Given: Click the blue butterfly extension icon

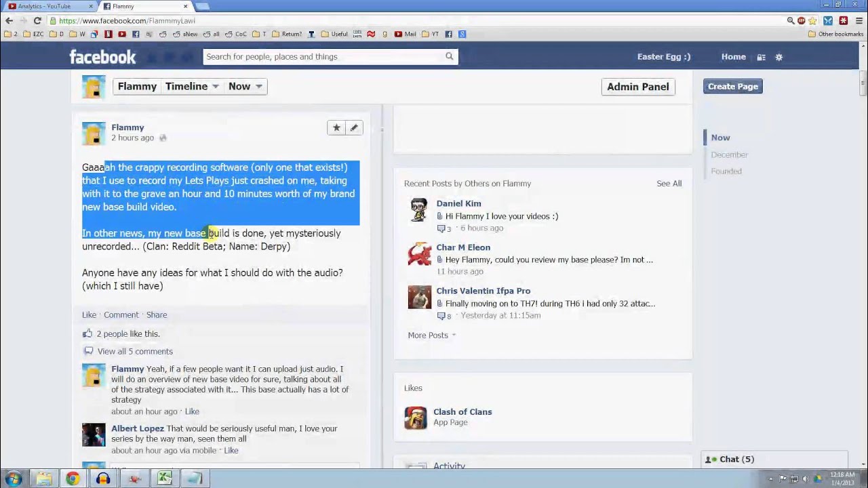Looking at the screenshot, I should click(x=828, y=20).
